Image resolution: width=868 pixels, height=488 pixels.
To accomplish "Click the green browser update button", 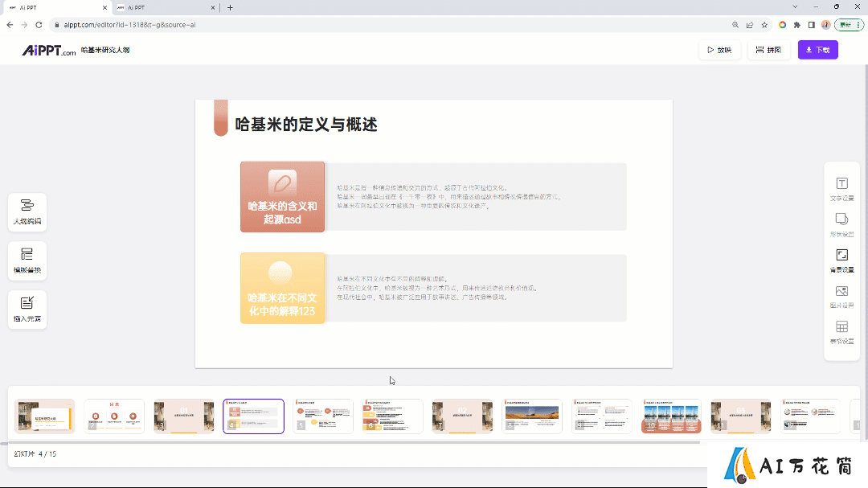I will 849,25.
